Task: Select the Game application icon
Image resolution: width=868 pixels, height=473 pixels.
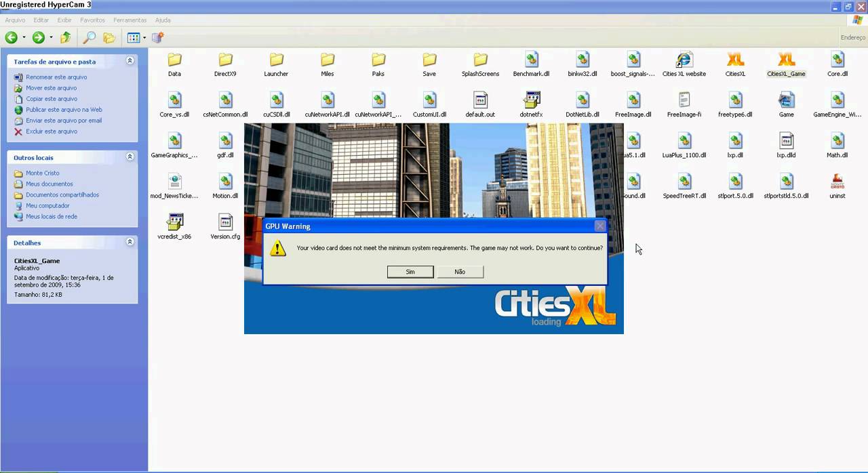Action: 786,106
